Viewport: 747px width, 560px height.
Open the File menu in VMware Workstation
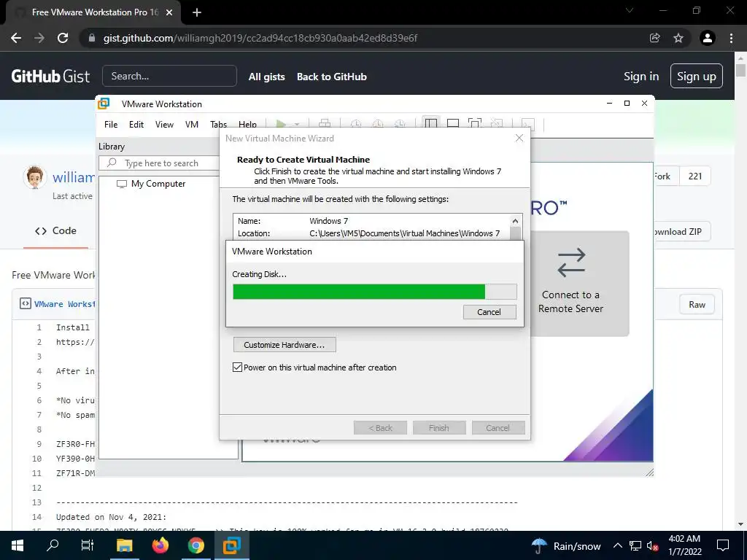[x=111, y=124]
